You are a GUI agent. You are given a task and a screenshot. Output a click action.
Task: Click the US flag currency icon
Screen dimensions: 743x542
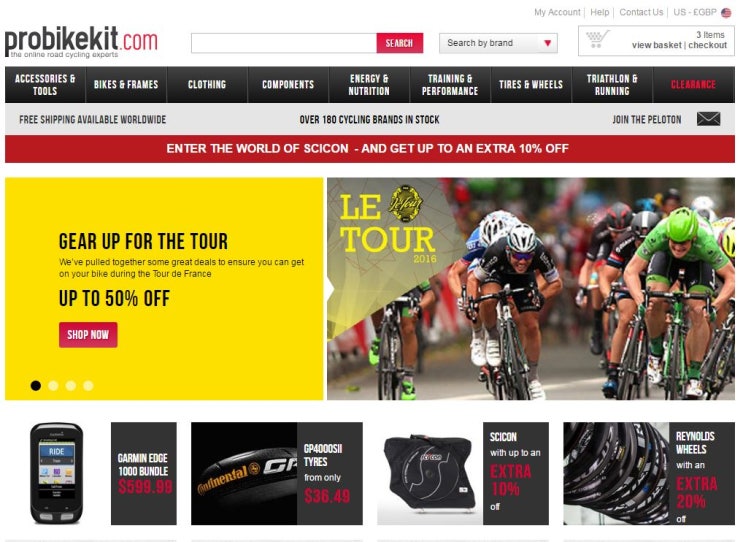pos(726,13)
